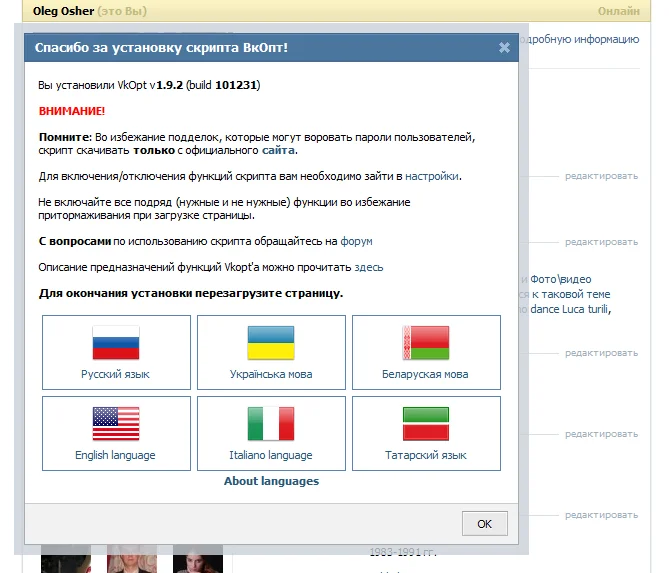The image size is (669, 573).
Task: Select the Italian flag icon
Action: [x=271, y=424]
